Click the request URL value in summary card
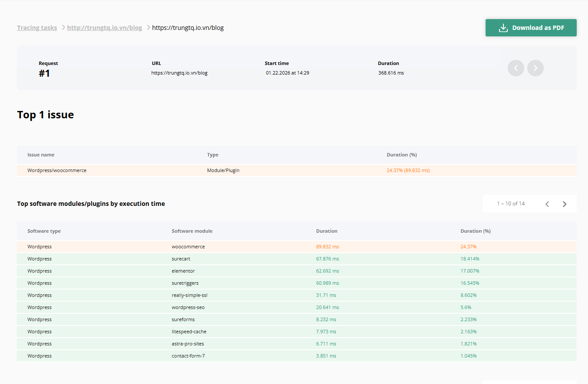Viewport: 588px width, 384px height. click(x=179, y=73)
